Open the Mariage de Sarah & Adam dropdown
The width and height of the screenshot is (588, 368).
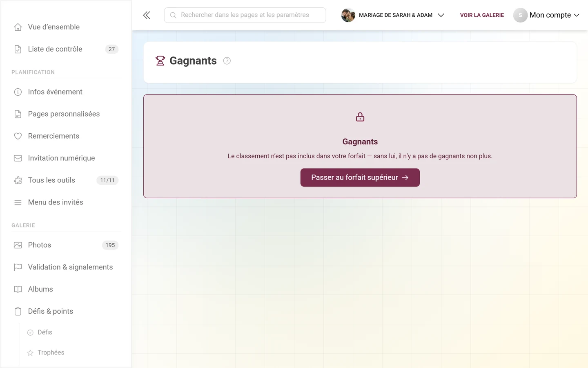393,15
